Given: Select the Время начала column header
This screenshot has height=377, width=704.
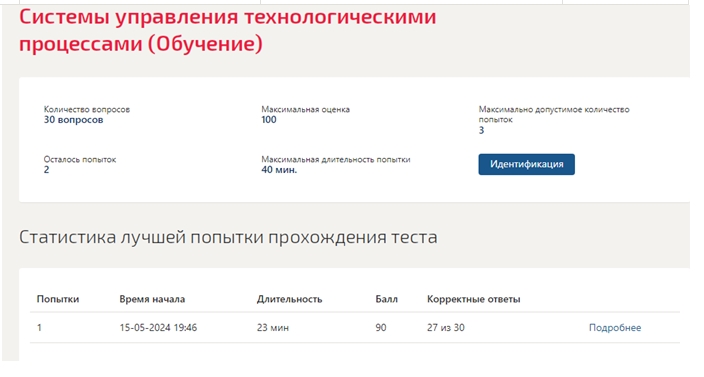Looking at the screenshot, I should pos(152,299).
